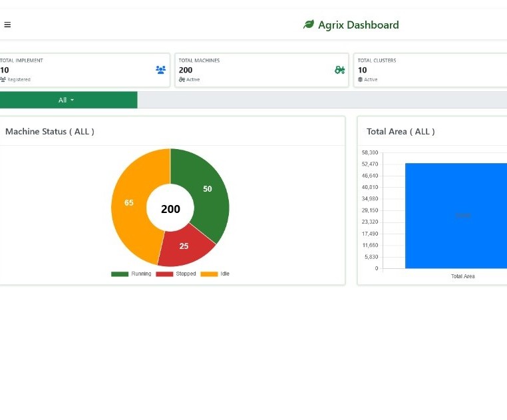
Task: Toggle the Stopped legend item
Action: click(176, 274)
